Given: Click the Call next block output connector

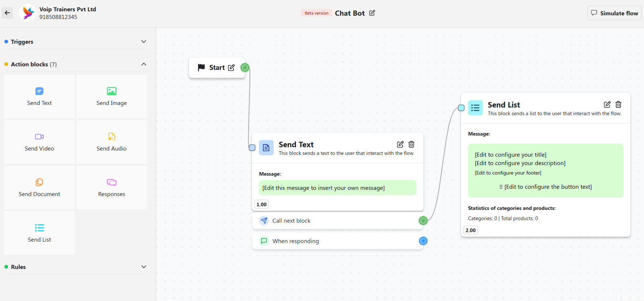Looking at the screenshot, I should pos(423,220).
